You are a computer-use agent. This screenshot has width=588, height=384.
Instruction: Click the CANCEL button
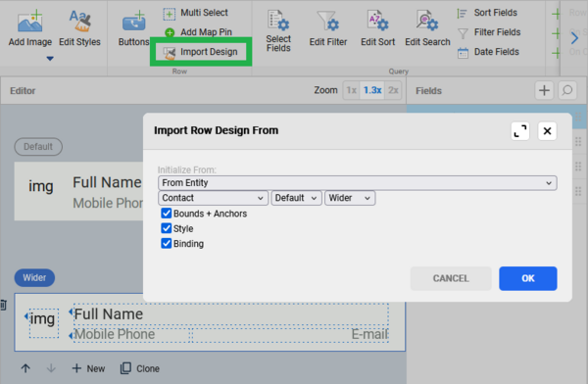(451, 278)
